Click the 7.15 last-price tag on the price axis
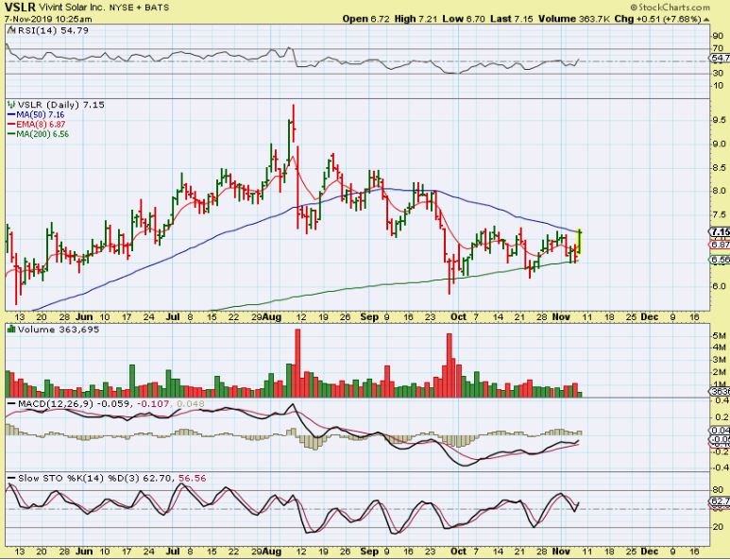 [x=721, y=231]
